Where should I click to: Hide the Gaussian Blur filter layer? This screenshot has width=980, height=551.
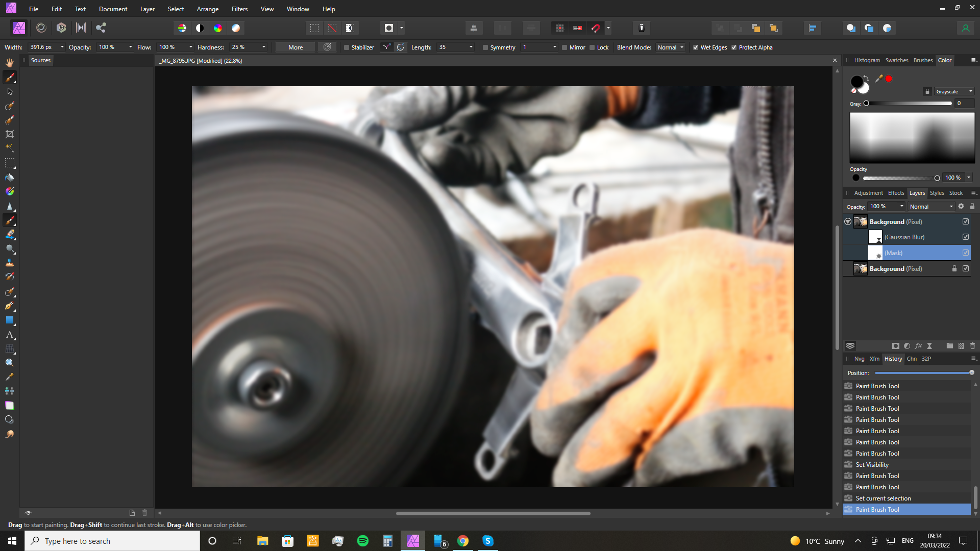966,237
